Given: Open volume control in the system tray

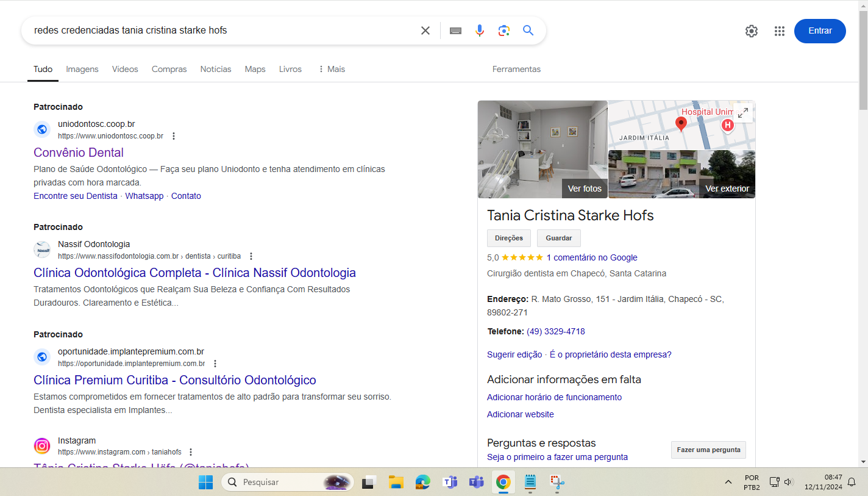Looking at the screenshot, I should click(x=788, y=482).
